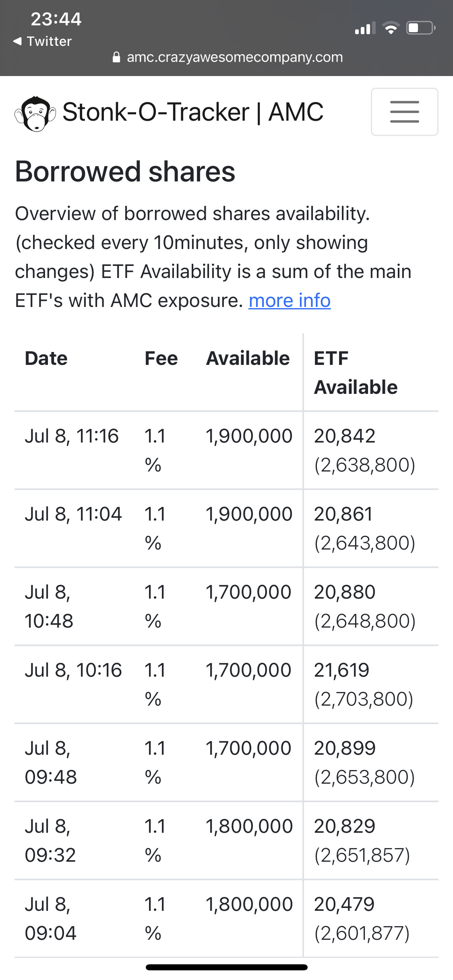Select the Date column header
This screenshot has width=453, height=980.
[46, 358]
